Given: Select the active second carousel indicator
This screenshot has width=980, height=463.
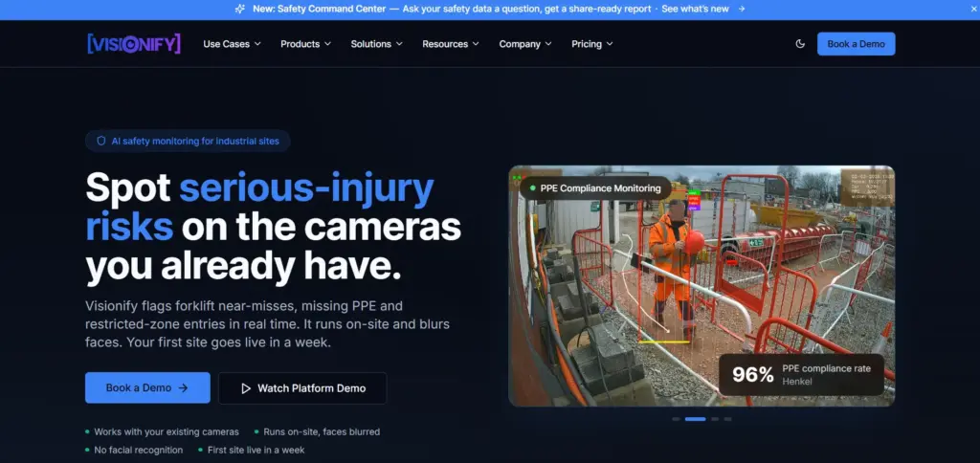Looking at the screenshot, I should (x=695, y=419).
